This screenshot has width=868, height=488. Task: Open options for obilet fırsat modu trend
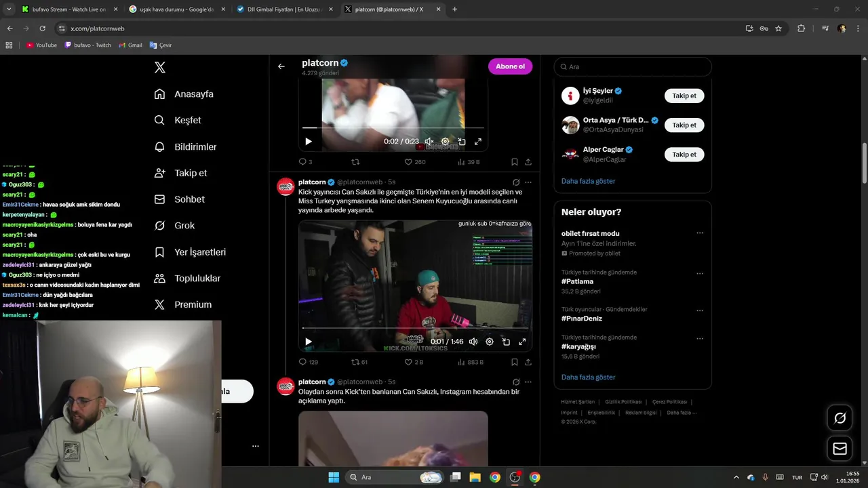pos(700,233)
